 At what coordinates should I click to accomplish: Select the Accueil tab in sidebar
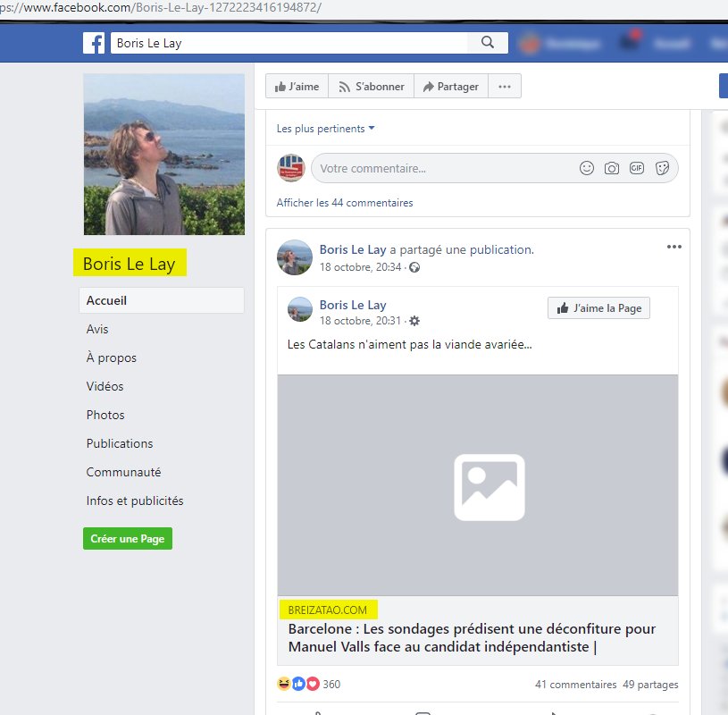coord(162,300)
